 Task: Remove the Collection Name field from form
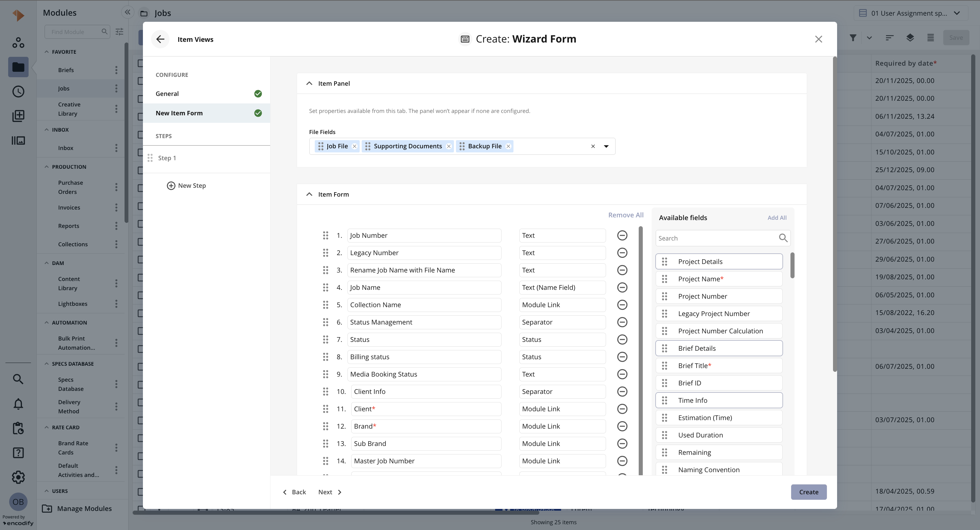coord(622,305)
